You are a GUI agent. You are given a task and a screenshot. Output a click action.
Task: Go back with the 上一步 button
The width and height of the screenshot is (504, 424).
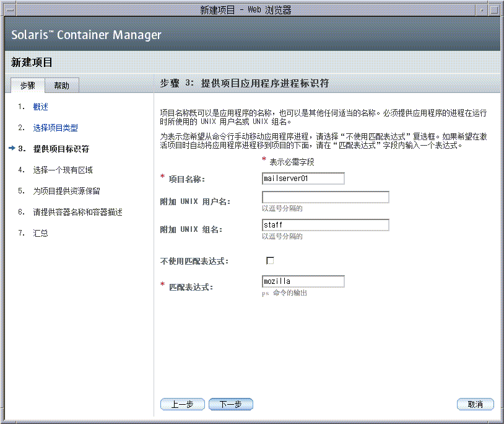[x=182, y=404]
